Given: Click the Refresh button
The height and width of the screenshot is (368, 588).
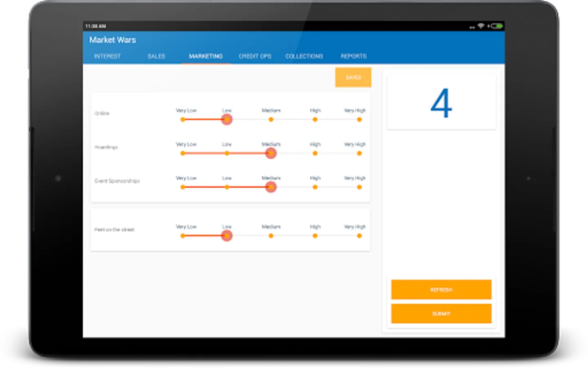Looking at the screenshot, I should (441, 289).
